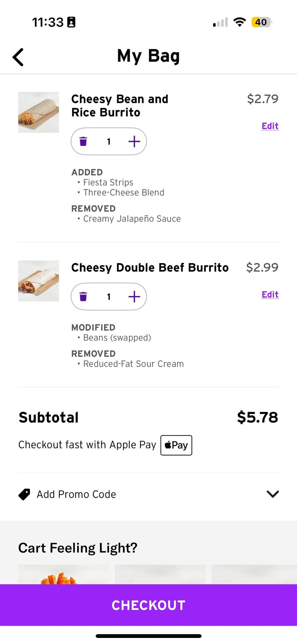Screen dimensions: 297x644
Task: Remove Cheesy Bean and Rice Burrito via trash icon
Action: point(83,141)
